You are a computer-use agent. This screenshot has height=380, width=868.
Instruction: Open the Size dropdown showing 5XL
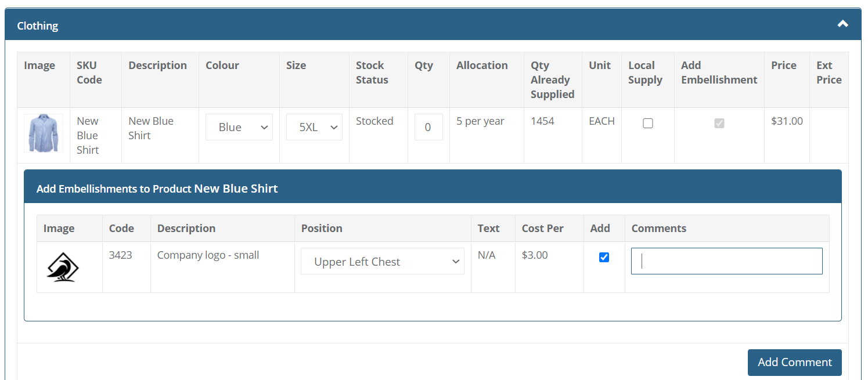point(314,128)
